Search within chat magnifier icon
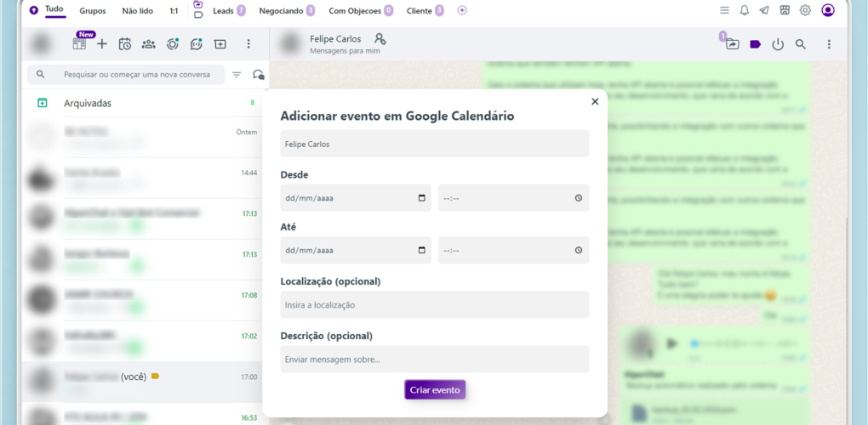Image resolution: width=868 pixels, height=425 pixels. click(801, 44)
